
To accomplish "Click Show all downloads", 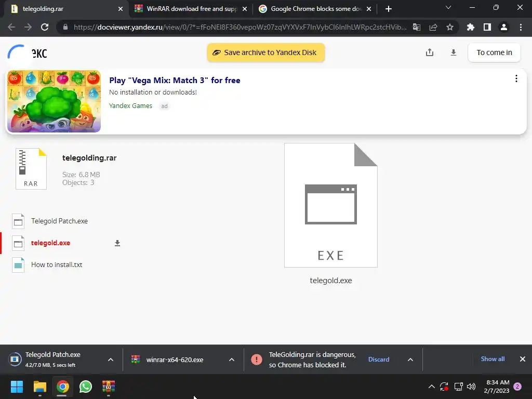I will click(x=493, y=359).
